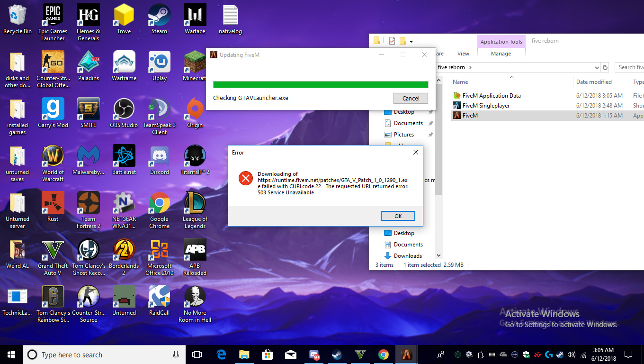Cancel the FiveM update progress
644x364 pixels.
click(411, 98)
